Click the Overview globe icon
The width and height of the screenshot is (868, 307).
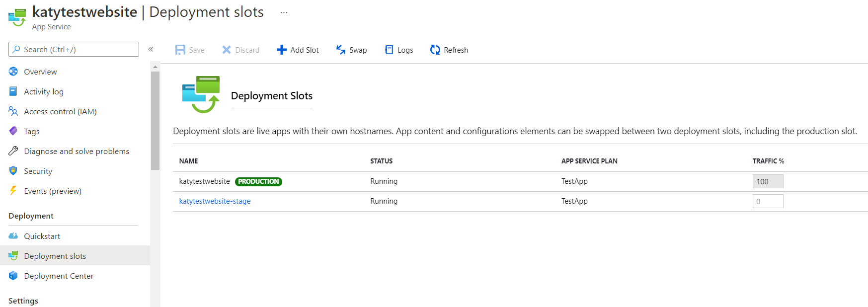[x=13, y=72]
